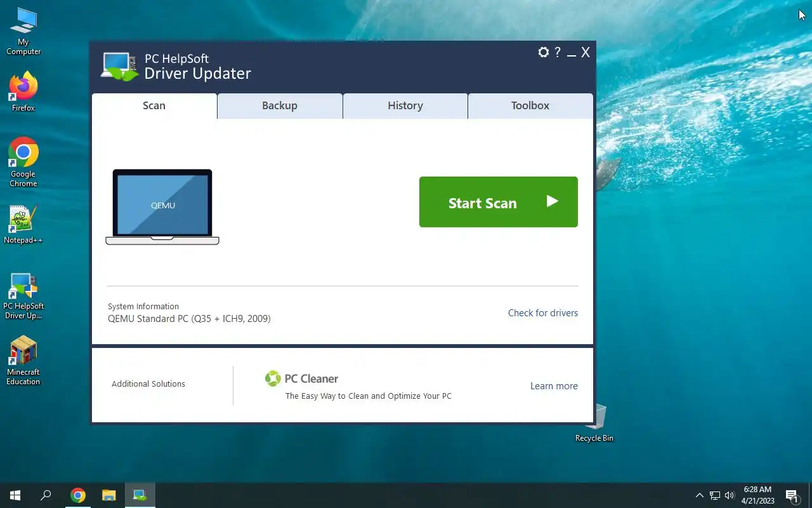The width and height of the screenshot is (812, 508).
Task: Open File Explorer from the taskbar
Action: [x=109, y=495]
